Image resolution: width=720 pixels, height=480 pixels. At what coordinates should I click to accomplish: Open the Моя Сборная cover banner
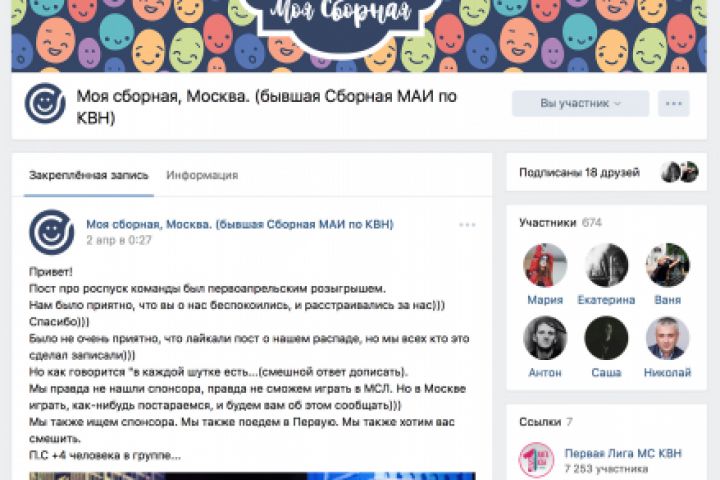click(359, 36)
